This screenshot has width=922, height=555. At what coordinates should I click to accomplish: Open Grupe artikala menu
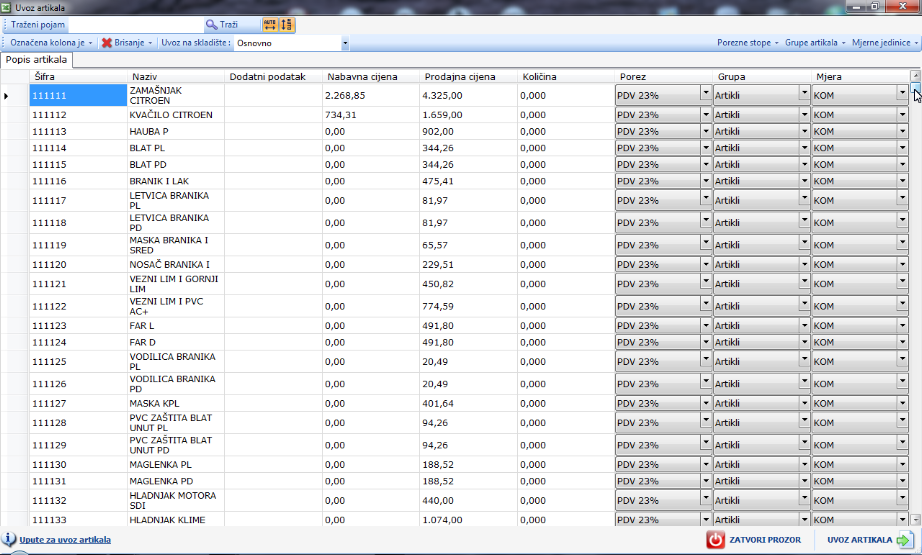click(x=815, y=43)
